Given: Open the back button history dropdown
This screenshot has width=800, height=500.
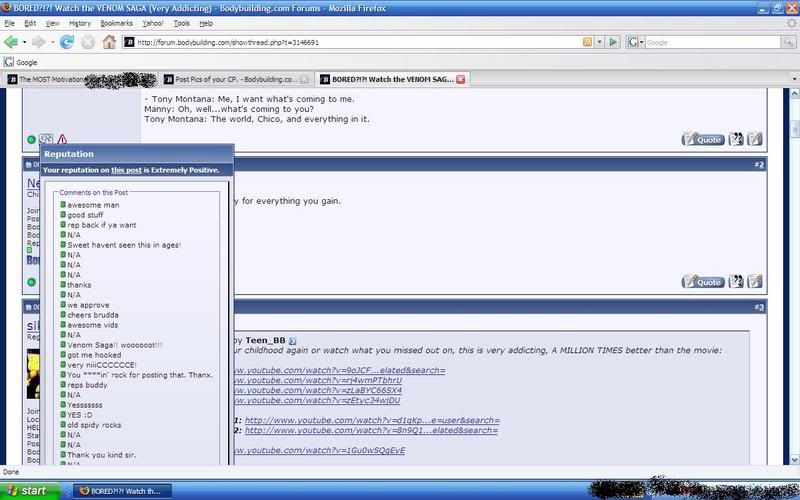Looking at the screenshot, I should coord(24,42).
